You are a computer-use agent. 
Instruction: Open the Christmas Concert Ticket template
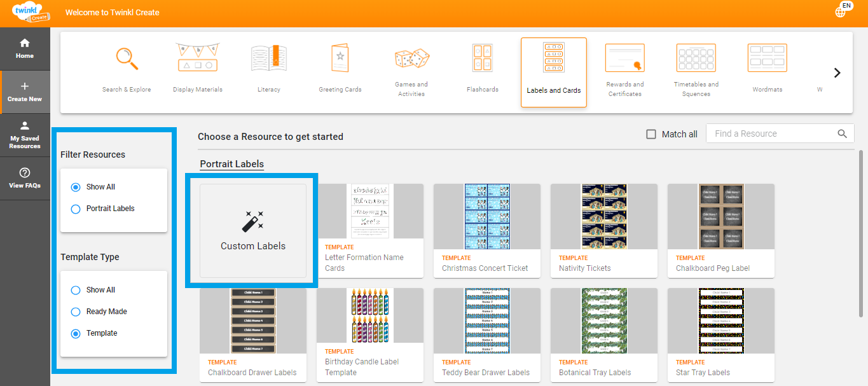pos(486,230)
